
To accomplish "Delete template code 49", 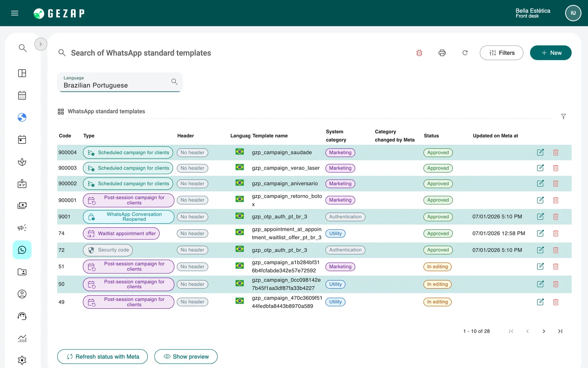I will (x=556, y=302).
